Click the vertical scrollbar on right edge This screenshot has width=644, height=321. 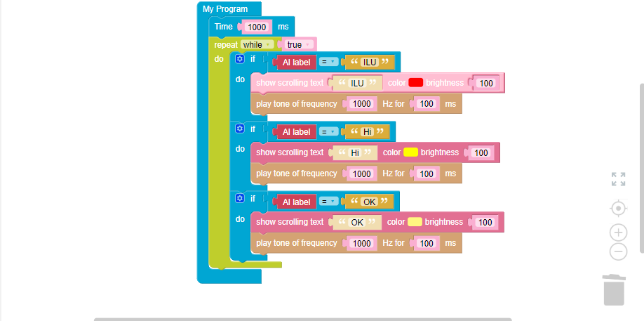click(642, 169)
